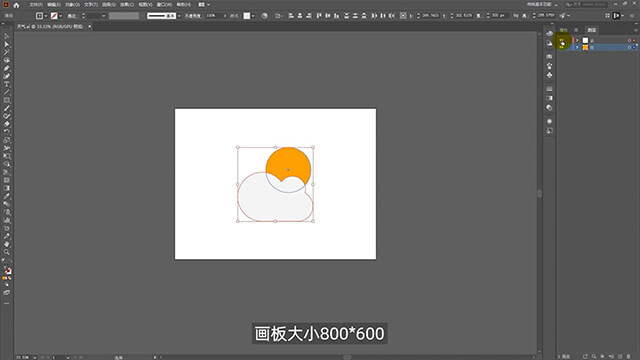Select the Rotate tool
Screen dimensions: 640x360
(x=7, y=132)
